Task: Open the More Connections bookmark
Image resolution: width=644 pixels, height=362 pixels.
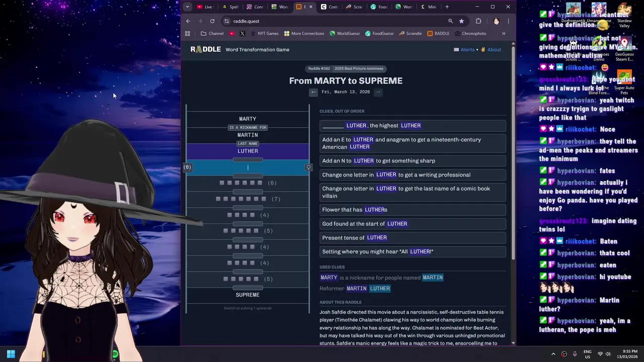Action: tap(304, 34)
